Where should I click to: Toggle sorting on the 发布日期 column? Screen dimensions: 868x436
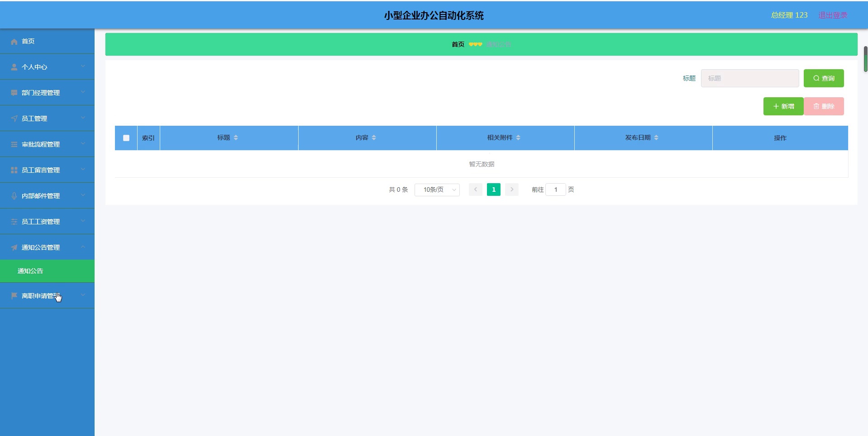click(657, 137)
